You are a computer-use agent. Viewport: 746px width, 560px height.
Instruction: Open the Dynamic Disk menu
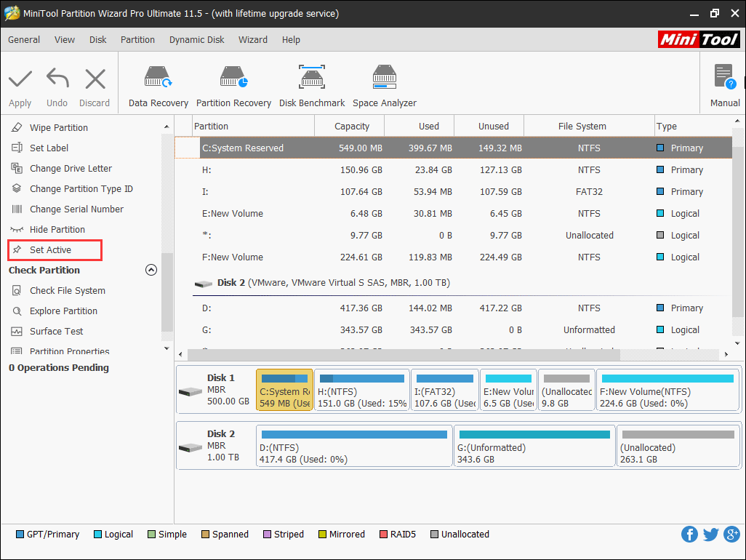tap(196, 40)
